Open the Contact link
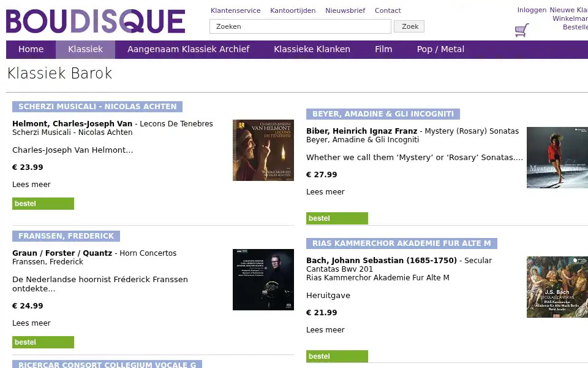Screen dimensions: 588x368 [388, 10]
